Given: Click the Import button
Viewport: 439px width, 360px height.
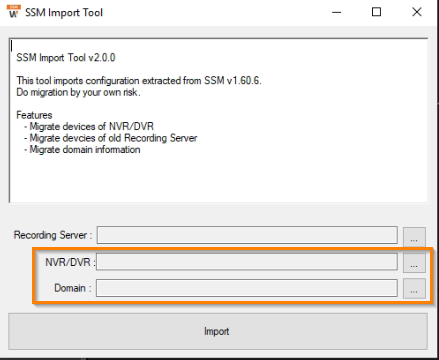Looking at the screenshot, I should [218, 331].
